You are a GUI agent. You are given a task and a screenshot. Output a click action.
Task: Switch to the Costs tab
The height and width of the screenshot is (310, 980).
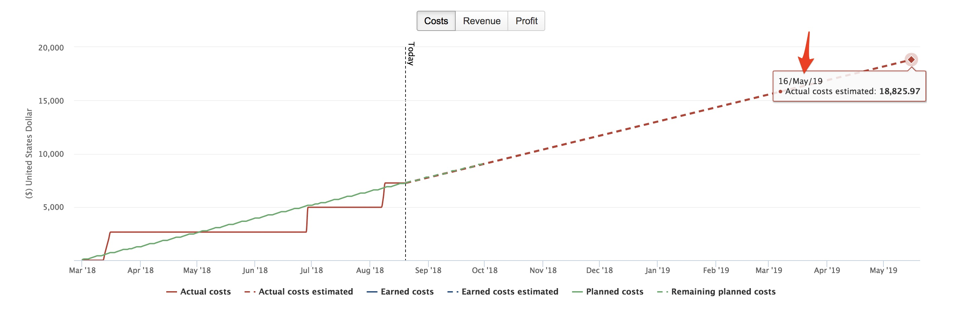[x=436, y=21]
